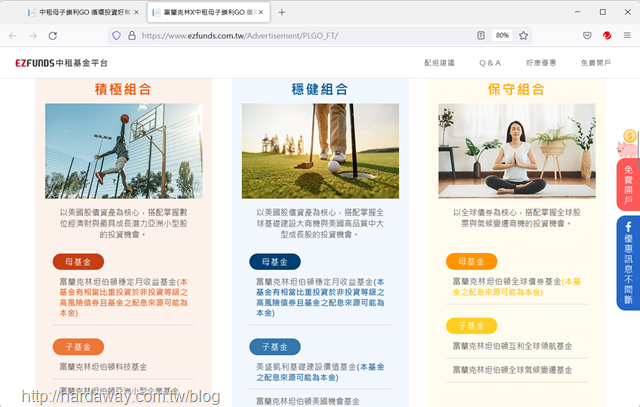Click the golf putting image
This screenshot has height=407, width=640.
coord(320,151)
